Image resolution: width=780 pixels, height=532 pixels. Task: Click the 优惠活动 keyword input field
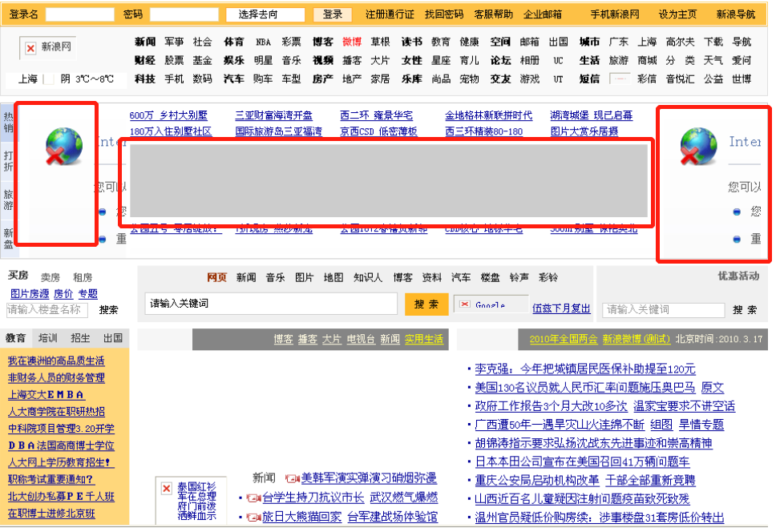point(663,310)
